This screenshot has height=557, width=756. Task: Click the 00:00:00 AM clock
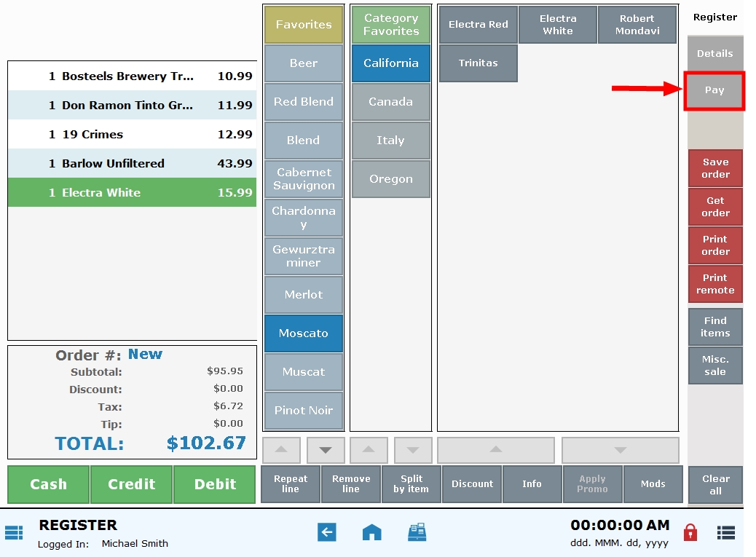click(620, 525)
